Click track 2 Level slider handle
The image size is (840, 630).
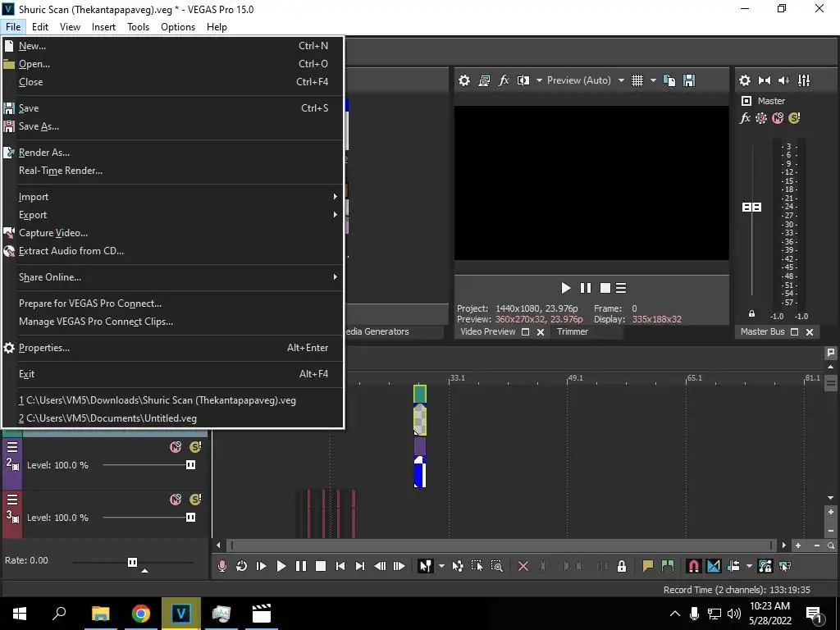[x=190, y=465]
